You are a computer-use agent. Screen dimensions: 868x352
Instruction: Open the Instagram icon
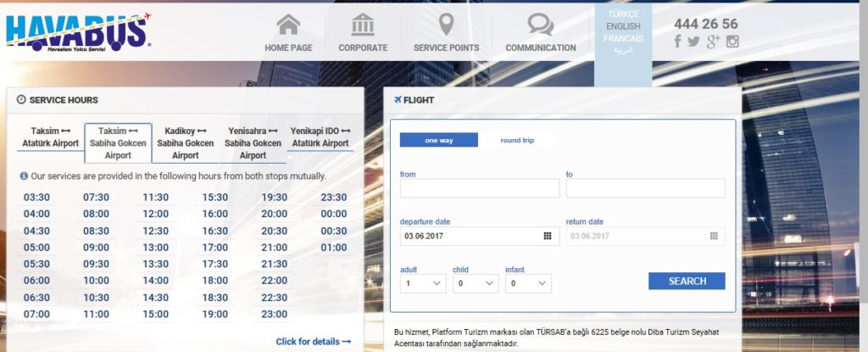coord(732,42)
